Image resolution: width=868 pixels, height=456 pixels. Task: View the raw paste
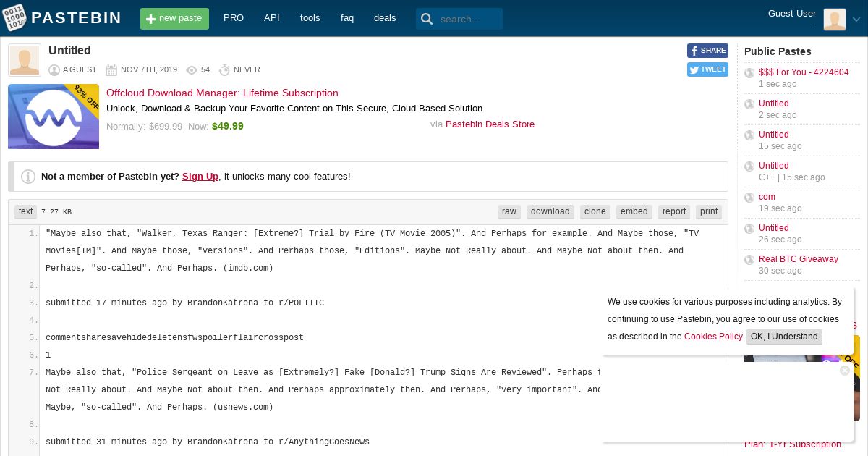509,211
